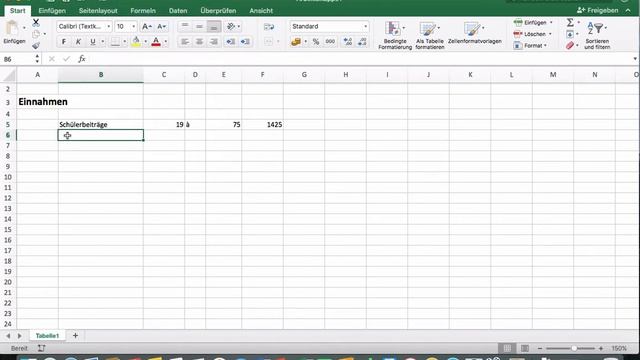Click the name box showing B6
The width and height of the screenshot is (640, 360).
pos(18,59)
